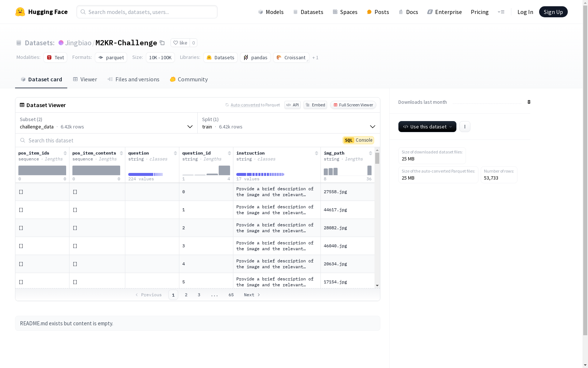Expand the Subset dropdown

tap(107, 123)
